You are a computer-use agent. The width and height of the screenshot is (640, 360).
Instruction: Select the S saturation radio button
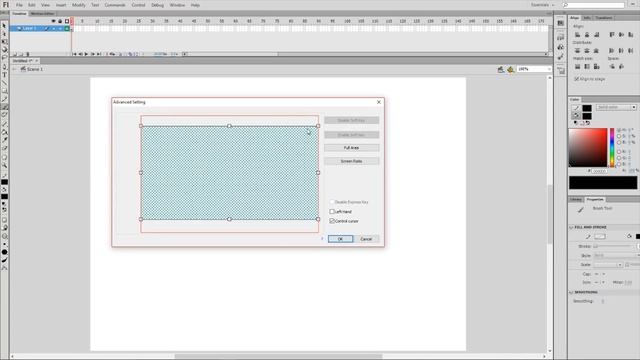click(x=619, y=136)
